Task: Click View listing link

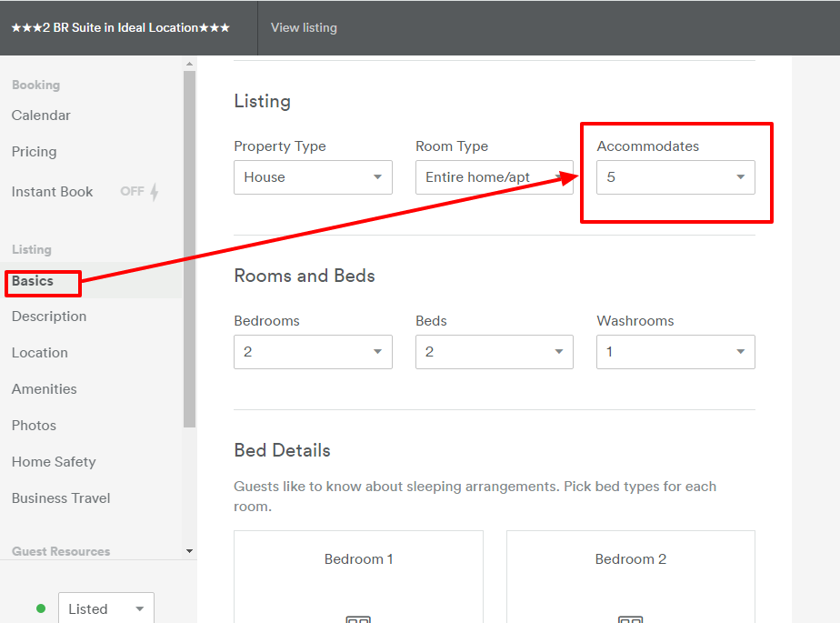Action: (x=304, y=27)
